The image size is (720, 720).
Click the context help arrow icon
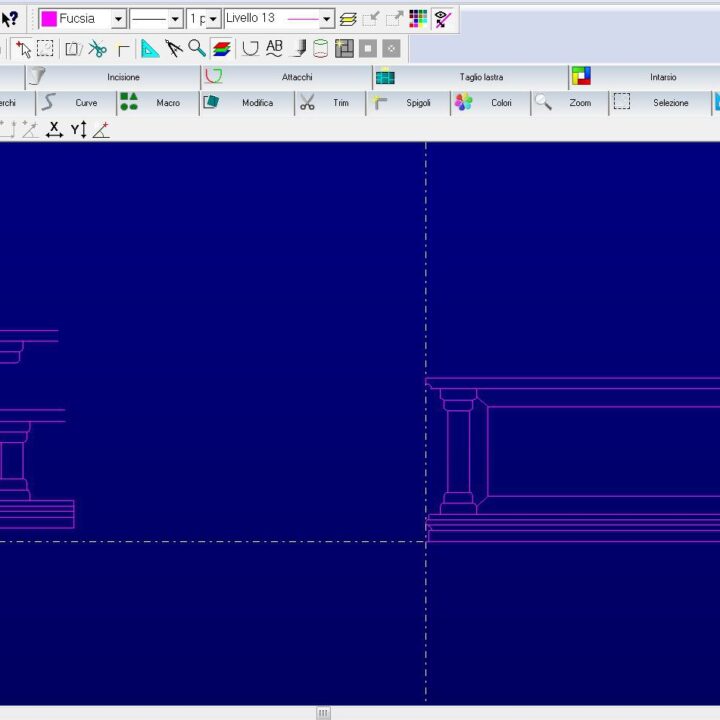click(x=10, y=18)
